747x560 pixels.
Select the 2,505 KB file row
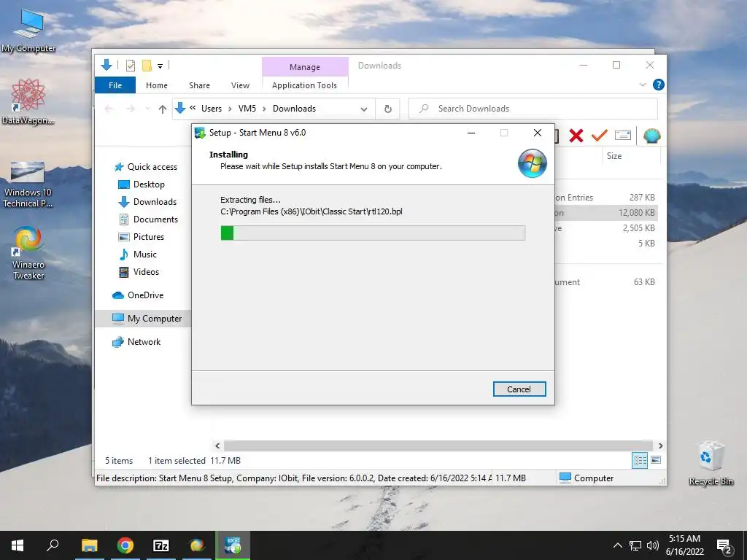coord(606,228)
